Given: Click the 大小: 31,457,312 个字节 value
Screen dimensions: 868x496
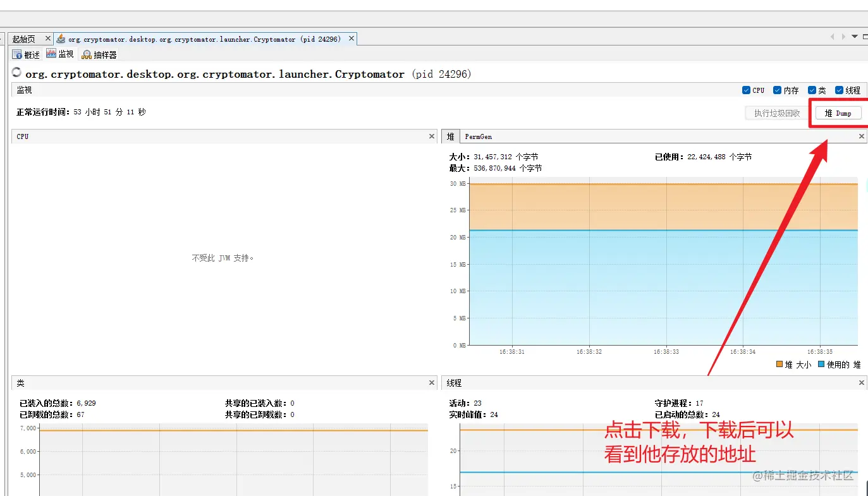Looking at the screenshot, I should pos(494,157).
